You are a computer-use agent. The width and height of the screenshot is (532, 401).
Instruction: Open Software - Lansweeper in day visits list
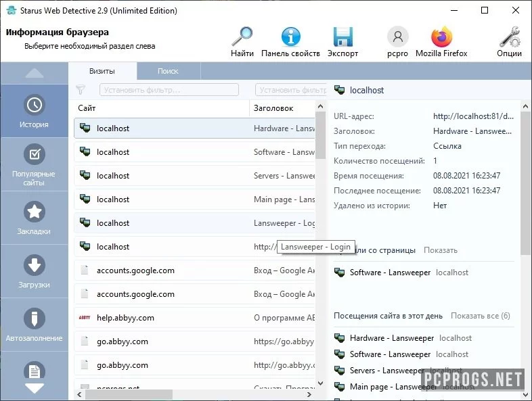[390, 354]
